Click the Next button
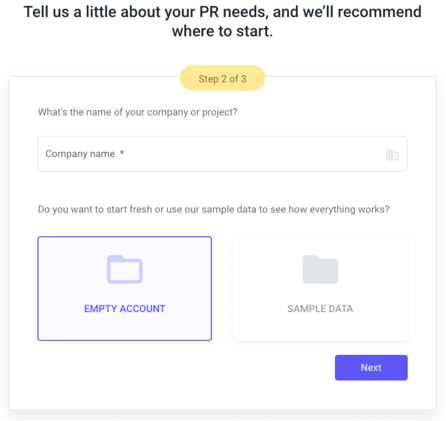This screenshot has width=446, height=421. pos(371,367)
